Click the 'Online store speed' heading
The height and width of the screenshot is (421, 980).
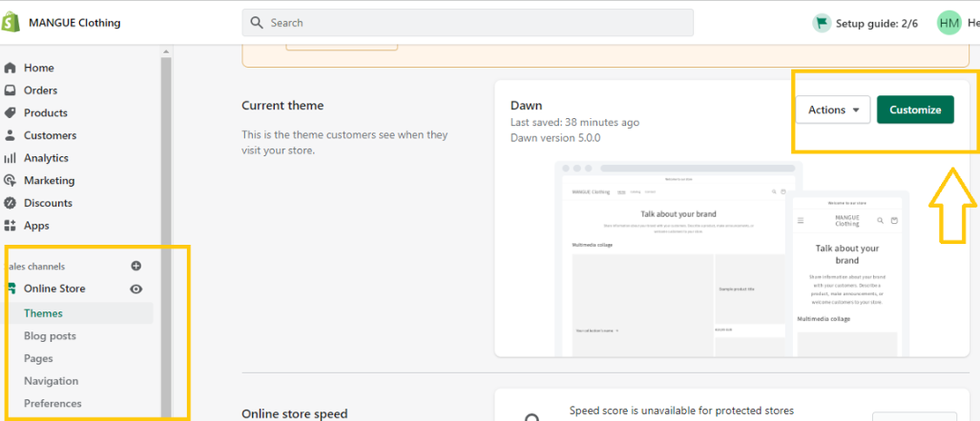point(294,414)
